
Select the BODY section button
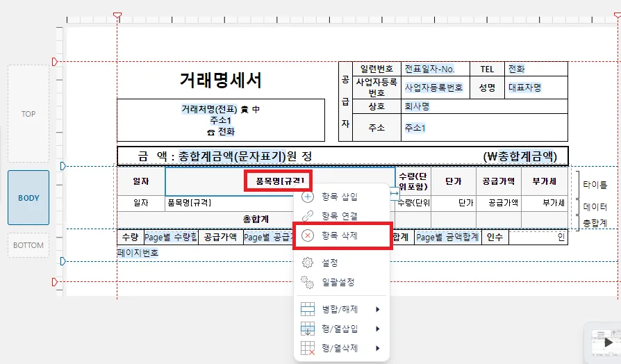[28, 198]
